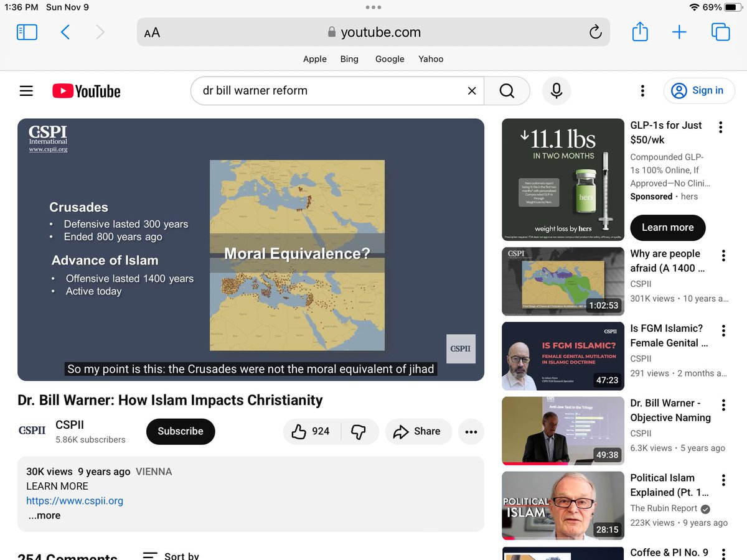This screenshot has height=560, width=747.
Task: Reload the youtube.com page
Action: [x=595, y=32]
